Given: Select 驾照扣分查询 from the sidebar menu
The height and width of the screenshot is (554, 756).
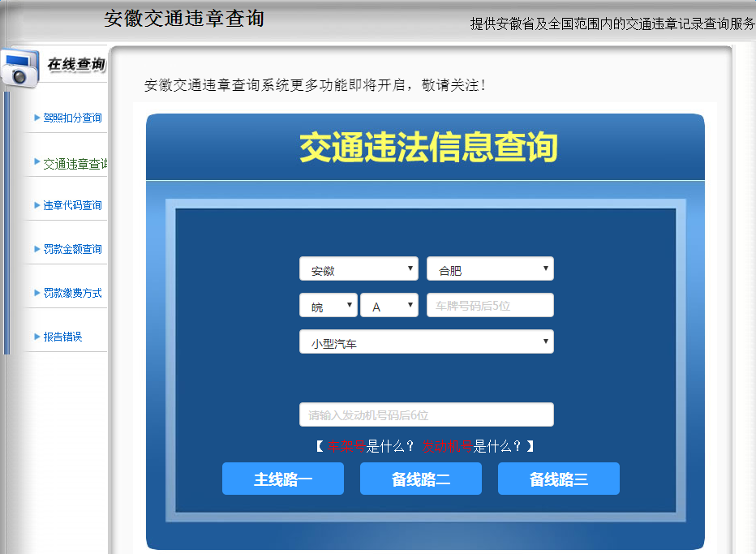Looking at the screenshot, I should [x=71, y=117].
